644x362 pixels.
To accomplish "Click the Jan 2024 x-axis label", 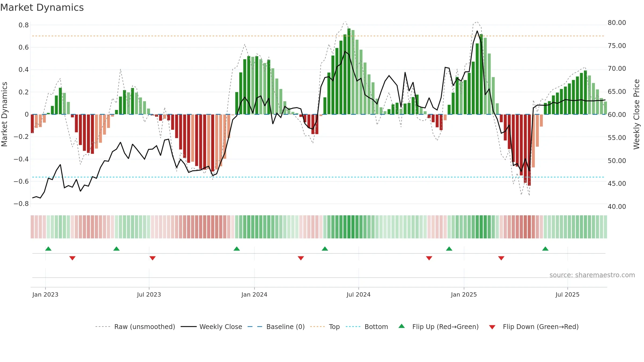I will pos(254,294).
